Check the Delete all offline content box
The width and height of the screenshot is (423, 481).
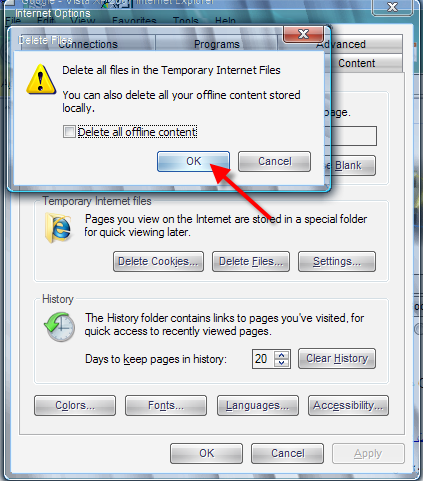(x=69, y=132)
